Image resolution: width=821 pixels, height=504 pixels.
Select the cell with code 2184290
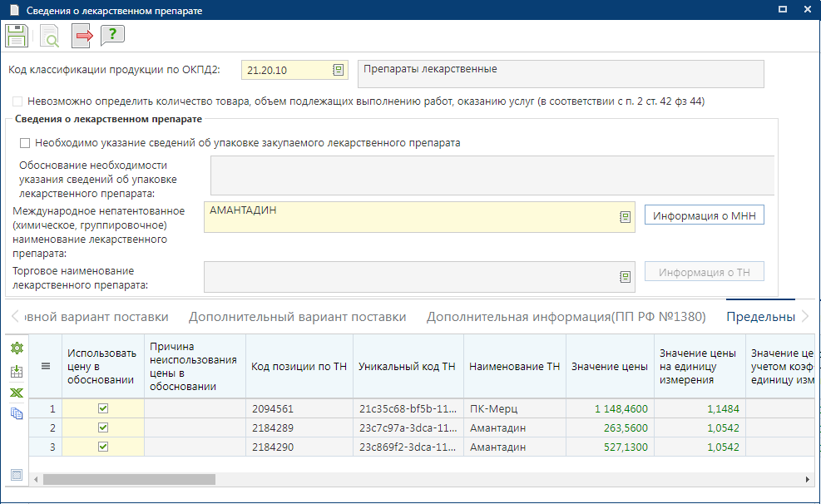(299, 447)
